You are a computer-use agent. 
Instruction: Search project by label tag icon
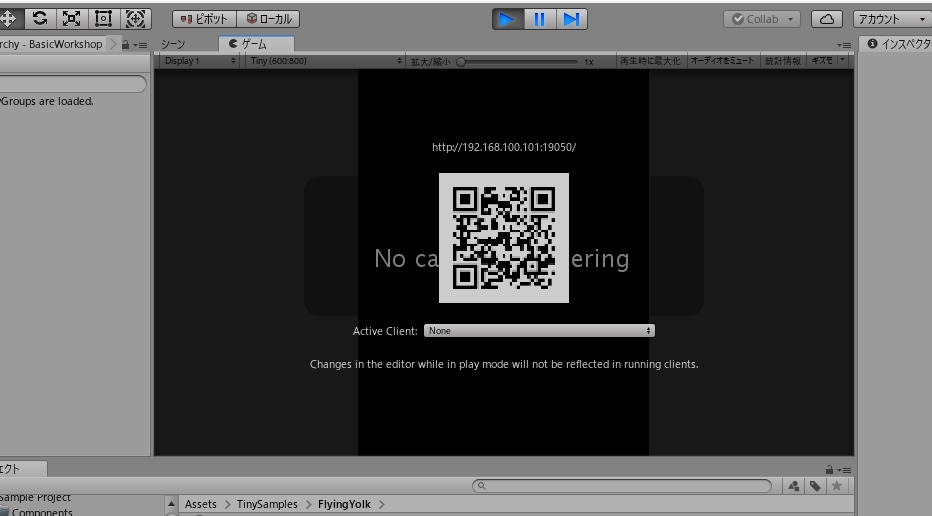[x=815, y=486]
